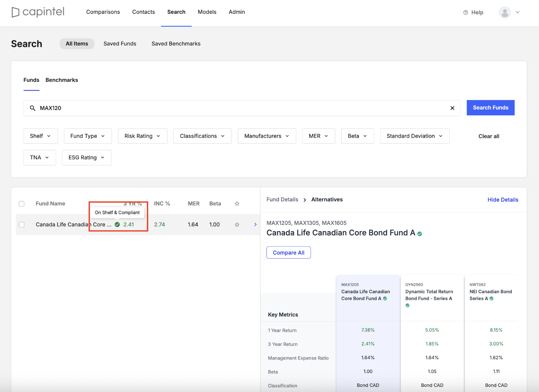Open the MER filter dropdown

[319, 136]
